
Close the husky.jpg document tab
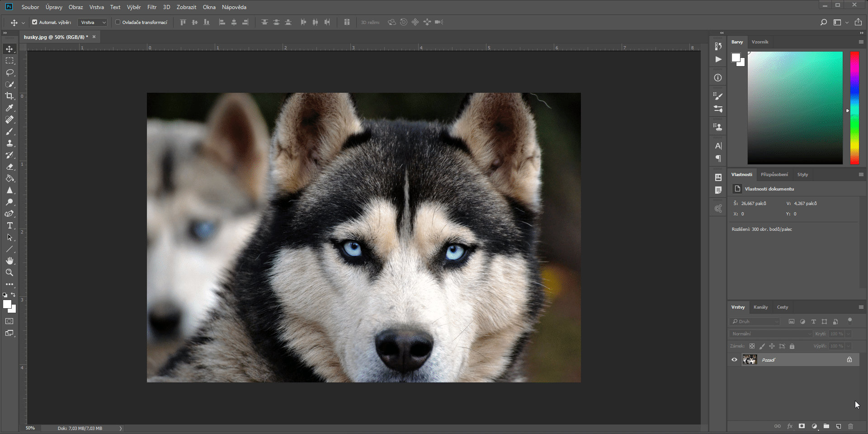point(94,37)
